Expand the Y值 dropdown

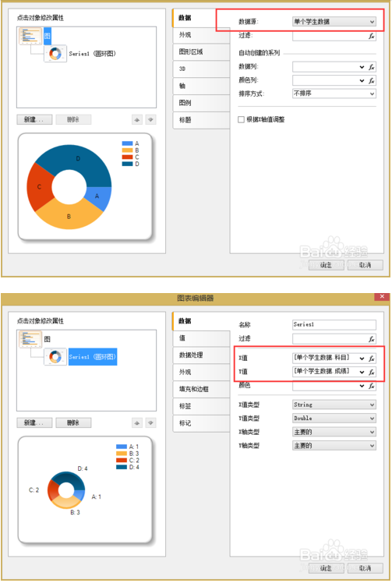[x=362, y=372]
